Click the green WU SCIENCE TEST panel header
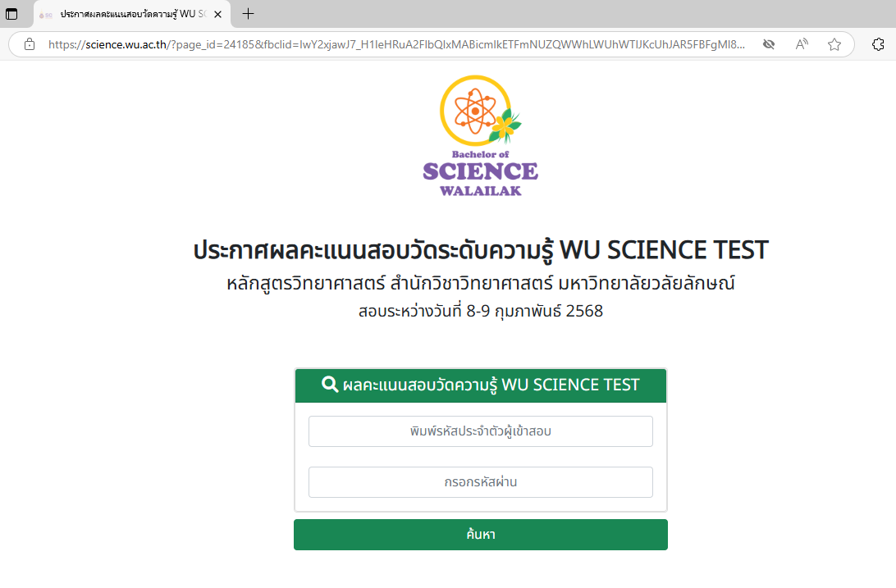 (480, 385)
